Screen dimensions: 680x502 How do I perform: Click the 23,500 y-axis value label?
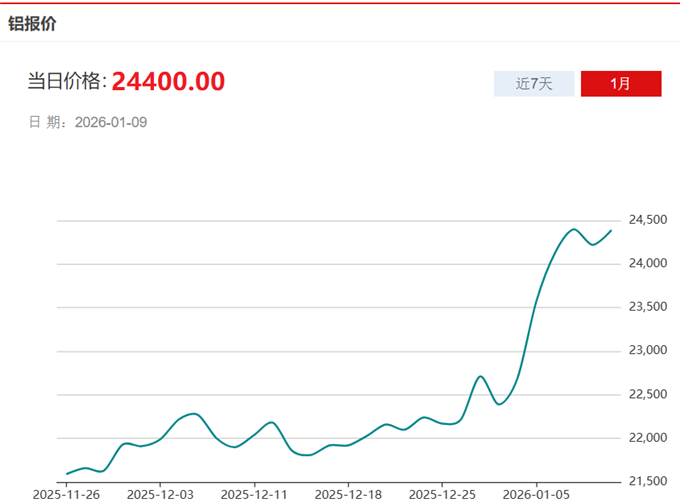[x=649, y=307]
